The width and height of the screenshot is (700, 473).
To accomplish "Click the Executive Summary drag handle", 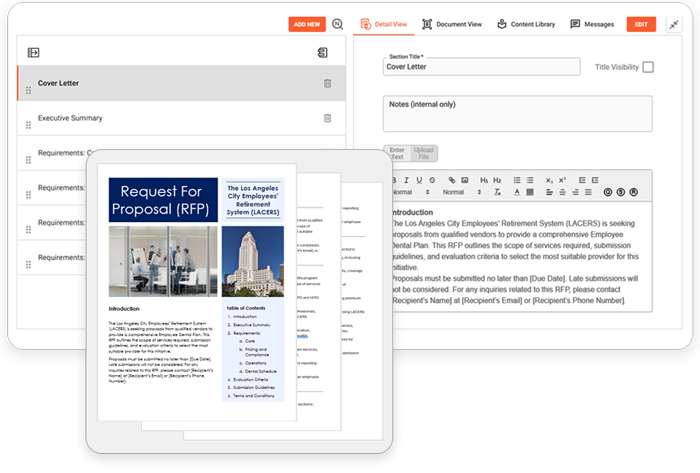I will click(x=29, y=125).
